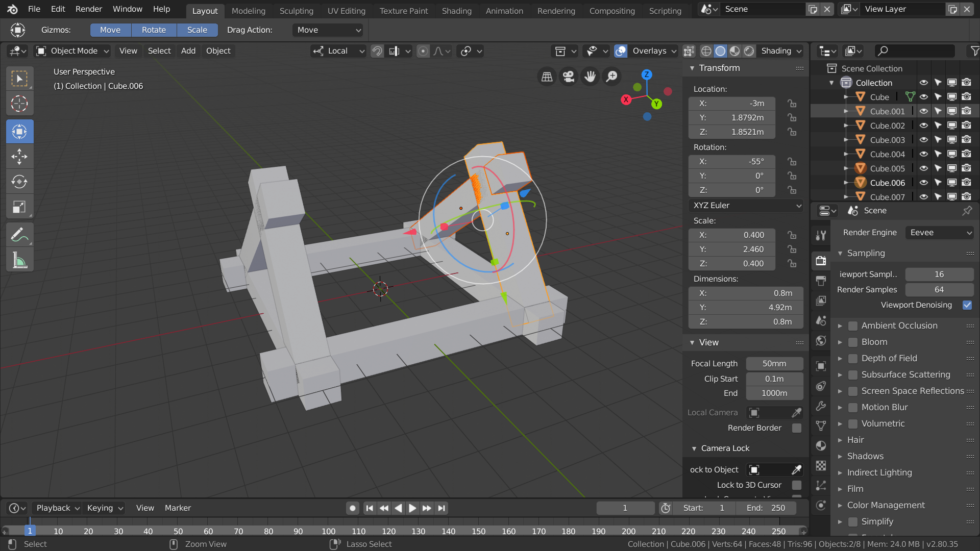Open Local transform orientation dropdown

338,51
